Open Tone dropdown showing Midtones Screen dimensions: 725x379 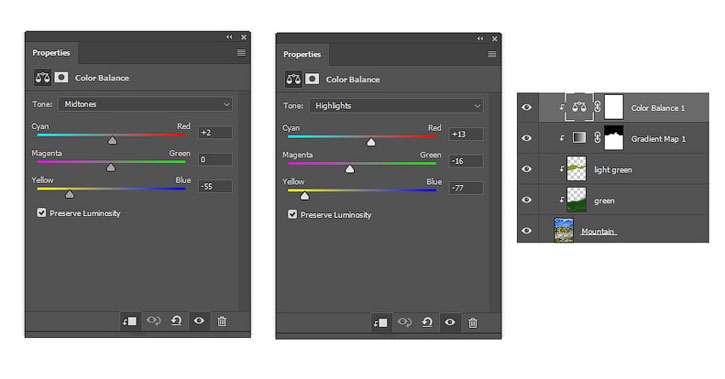pos(146,104)
